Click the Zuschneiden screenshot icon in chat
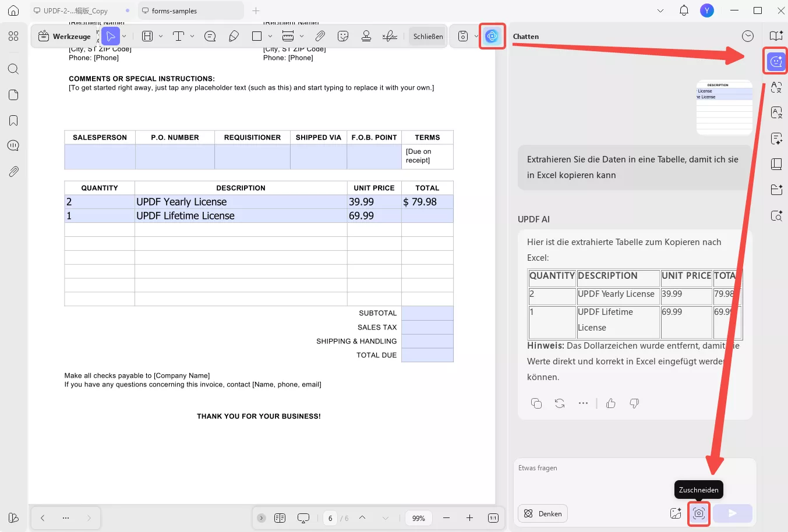Viewport: 788px width, 532px height. [698, 513]
